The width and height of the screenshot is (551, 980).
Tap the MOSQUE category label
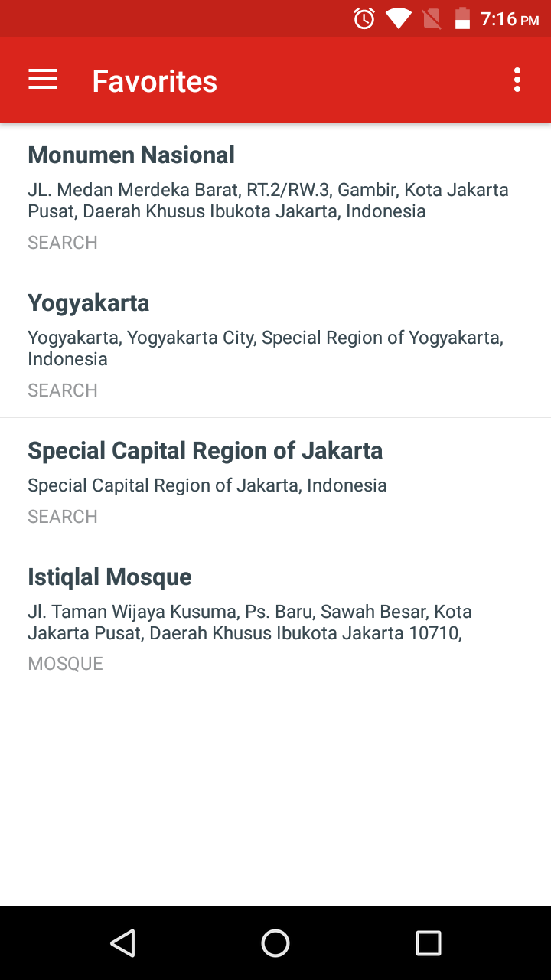click(x=65, y=664)
